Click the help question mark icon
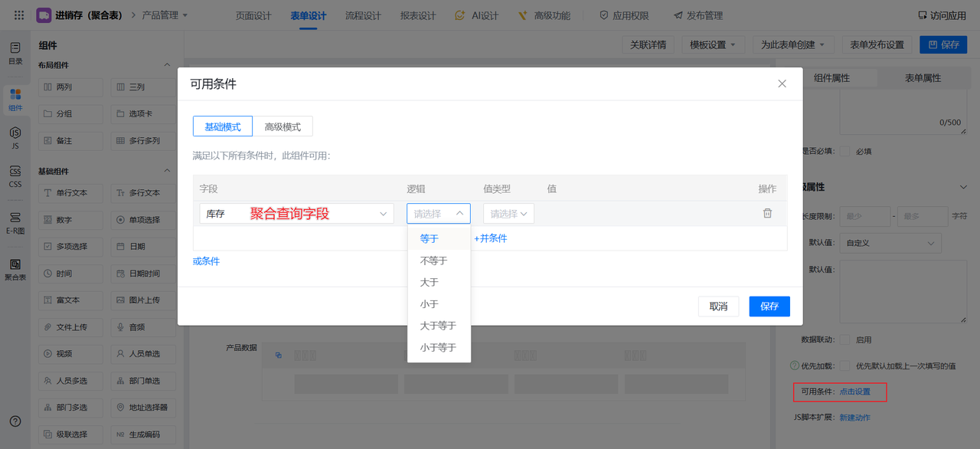This screenshot has width=980, height=449. 15,421
